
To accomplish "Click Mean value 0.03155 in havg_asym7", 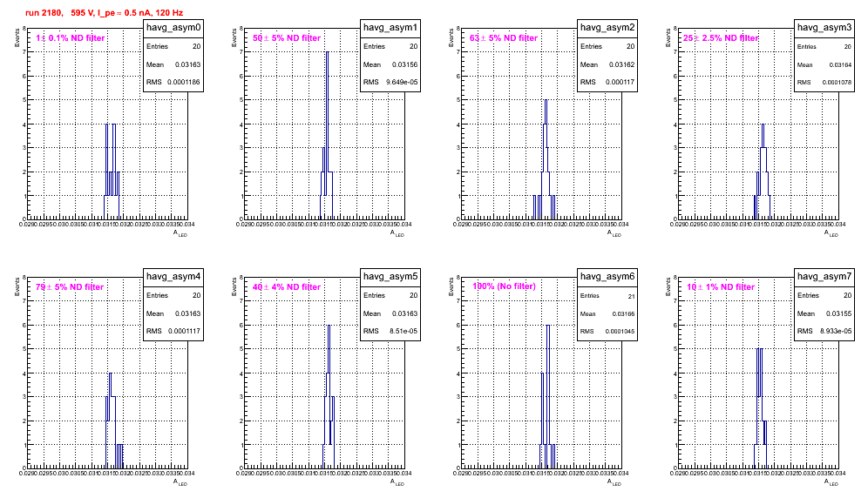I will [x=838, y=313].
